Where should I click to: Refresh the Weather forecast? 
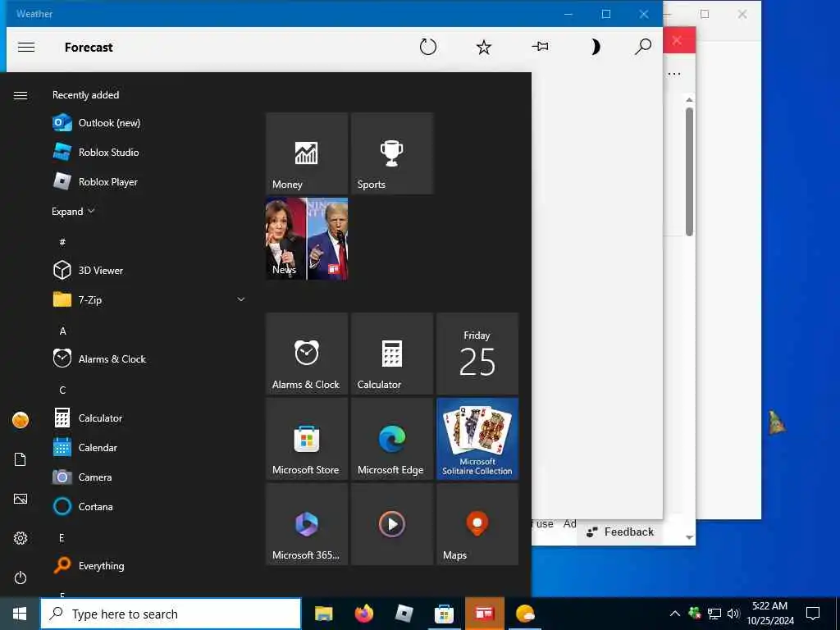(427, 47)
